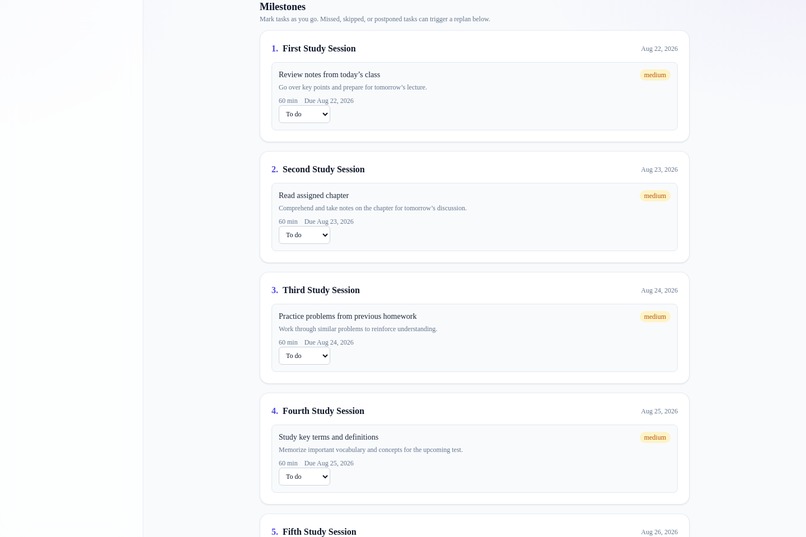Viewport: 806px width, 537px height.
Task: Click the Third Study Session heading
Action: (x=321, y=290)
